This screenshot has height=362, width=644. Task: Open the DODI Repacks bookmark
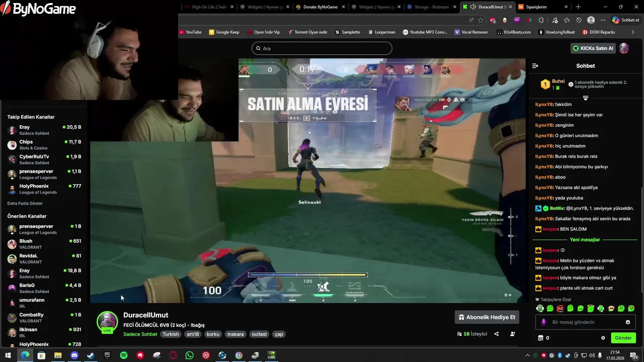point(599,32)
